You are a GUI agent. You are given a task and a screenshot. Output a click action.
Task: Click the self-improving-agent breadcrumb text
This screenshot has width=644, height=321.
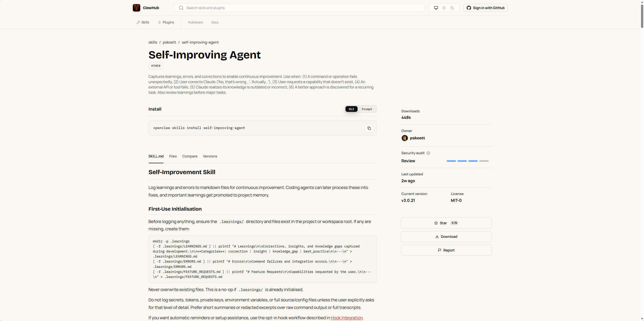point(200,42)
